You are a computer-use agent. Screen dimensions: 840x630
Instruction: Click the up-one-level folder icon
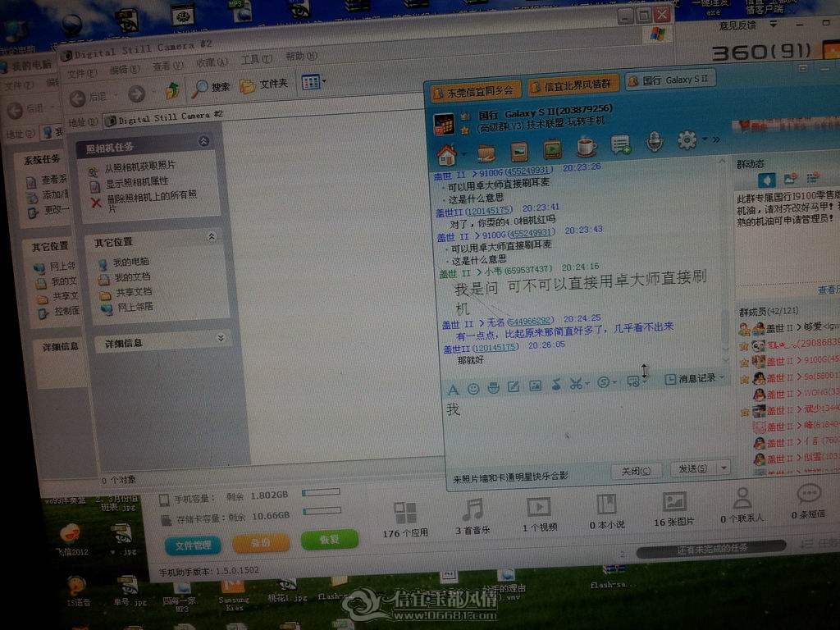[172, 90]
